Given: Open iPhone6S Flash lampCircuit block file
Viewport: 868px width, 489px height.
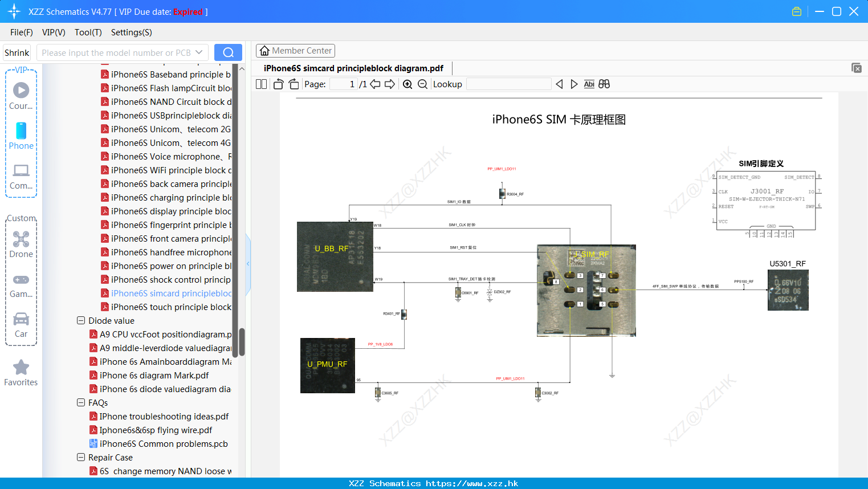Looking at the screenshot, I should (x=166, y=88).
